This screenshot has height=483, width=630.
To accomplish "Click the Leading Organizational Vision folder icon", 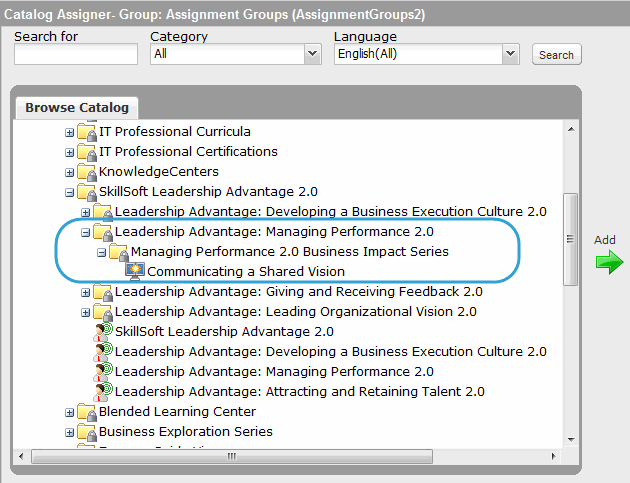I will coord(103,312).
